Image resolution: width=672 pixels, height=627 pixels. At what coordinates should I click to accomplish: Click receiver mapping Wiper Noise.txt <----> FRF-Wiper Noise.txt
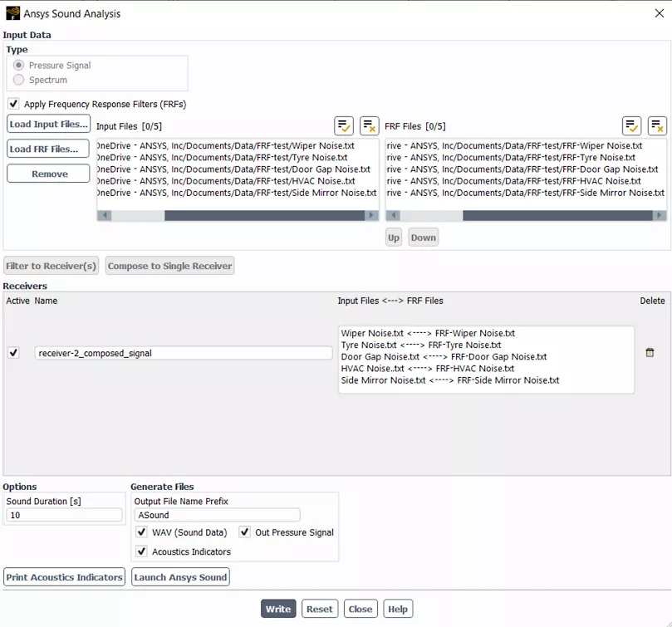point(428,333)
